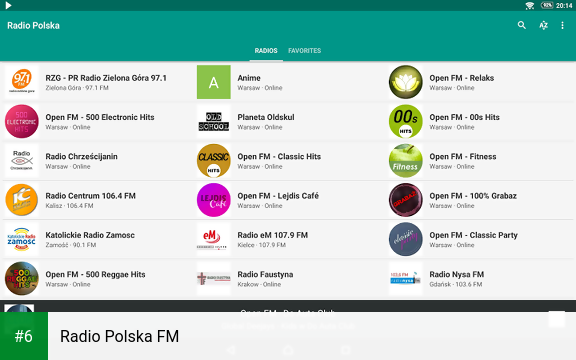Select Open FM - 00s Hits station
576x360 pixels.
(x=465, y=117)
